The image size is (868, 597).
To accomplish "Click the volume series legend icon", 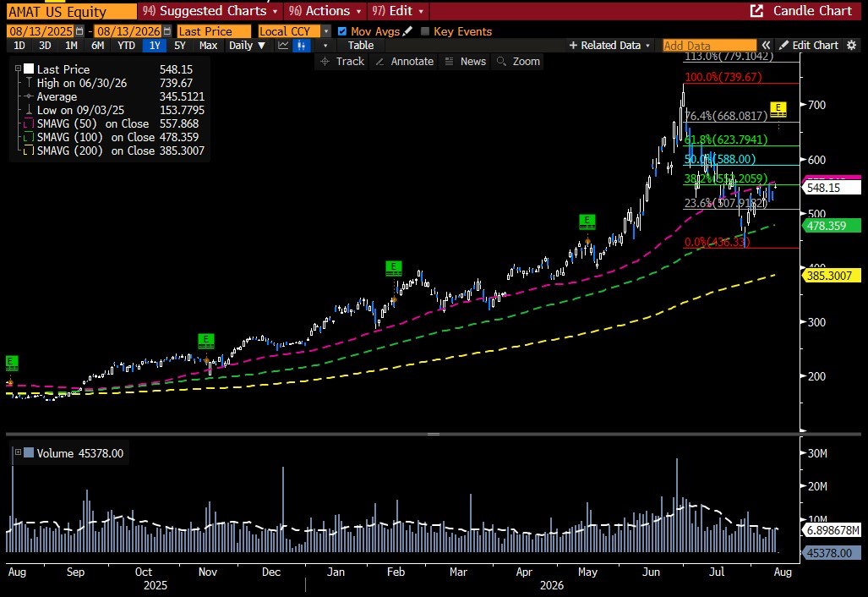I will tap(29, 453).
